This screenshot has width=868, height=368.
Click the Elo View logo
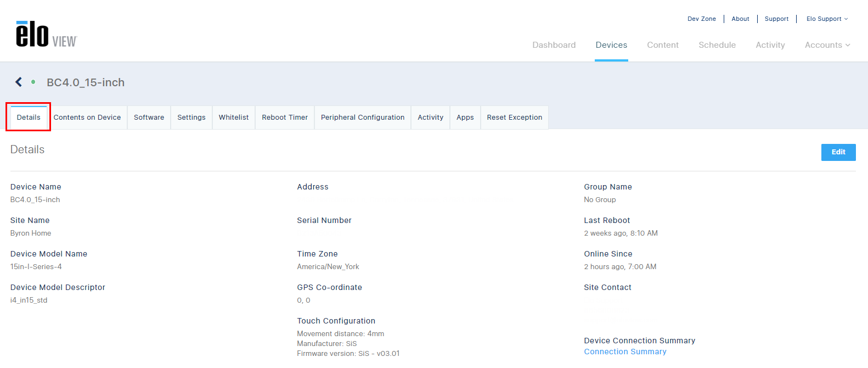[x=47, y=34]
